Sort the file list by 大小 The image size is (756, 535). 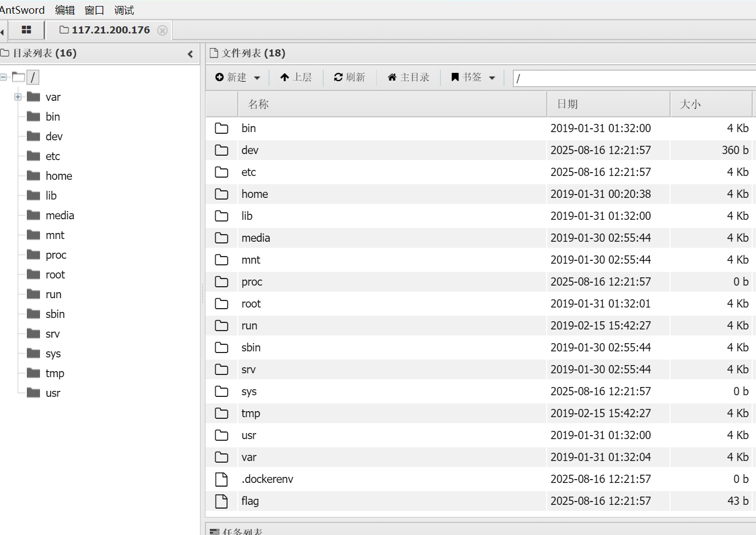(711, 104)
